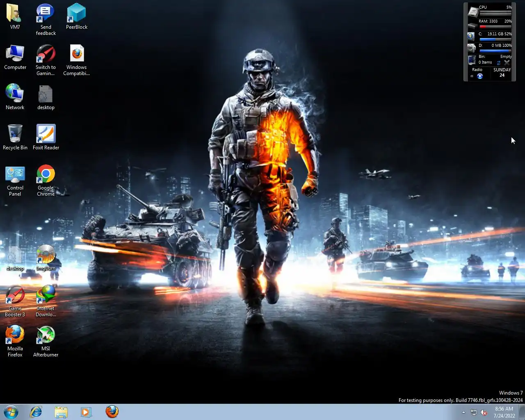
Task: Launch Internet Explorer from the taskbar
Action: pyautogui.click(x=36, y=412)
